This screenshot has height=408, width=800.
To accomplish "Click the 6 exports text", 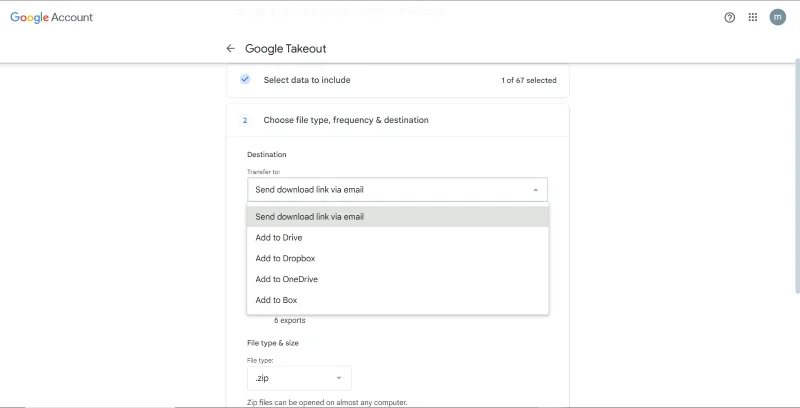I will coord(290,321).
